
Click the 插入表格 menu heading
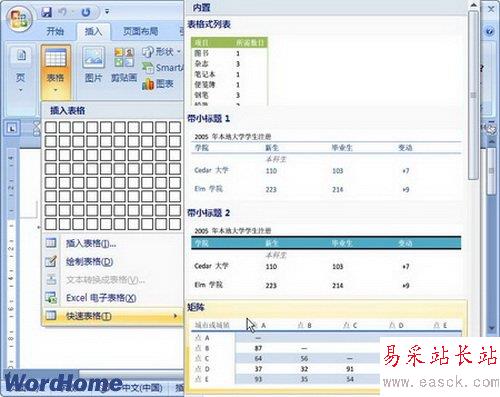coord(68,111)
